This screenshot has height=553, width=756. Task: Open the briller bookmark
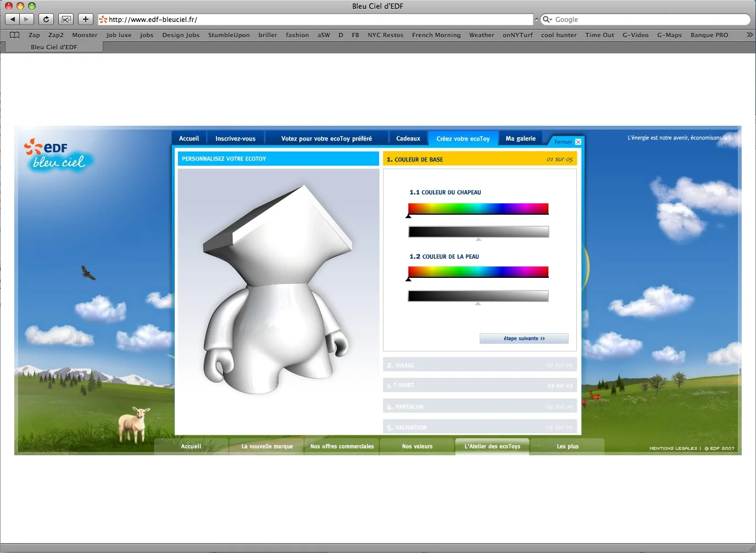(268, 35)
